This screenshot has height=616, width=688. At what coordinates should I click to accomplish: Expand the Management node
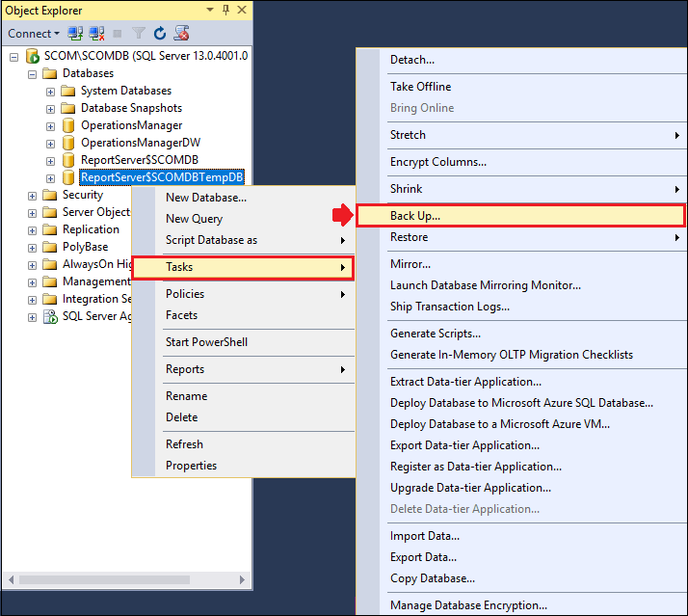32,282
